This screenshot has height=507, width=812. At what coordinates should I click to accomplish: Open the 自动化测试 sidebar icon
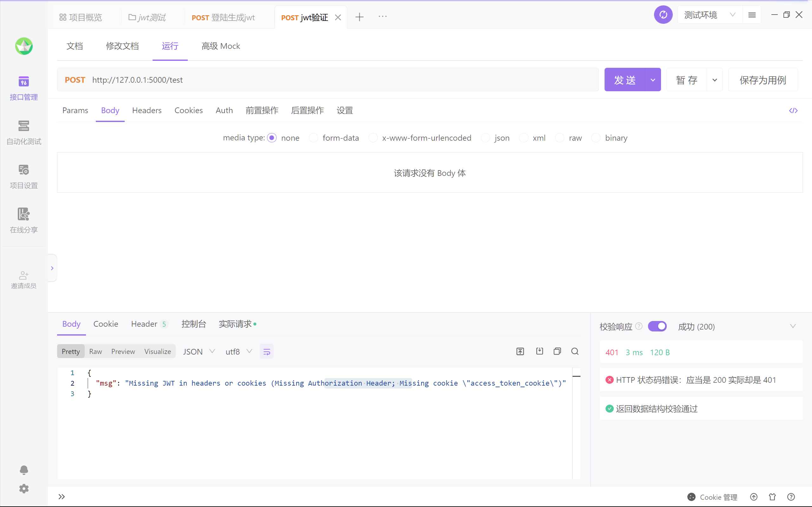[23, 126]
